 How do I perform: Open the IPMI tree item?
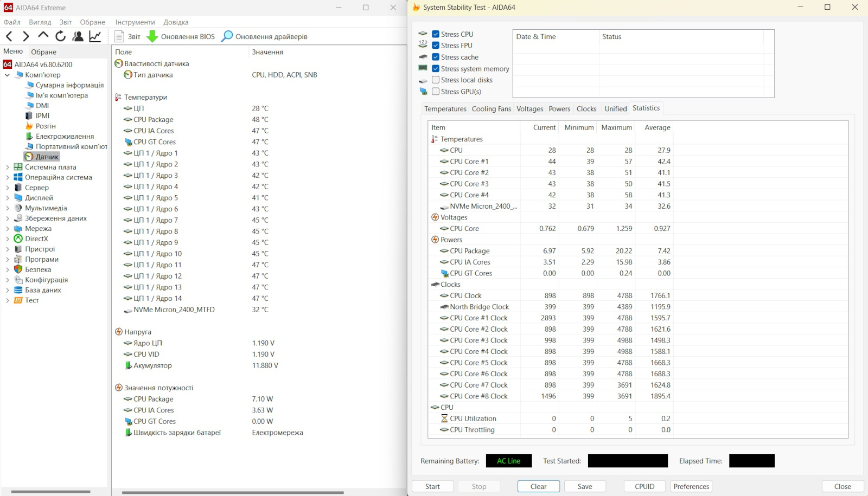coord(42,116)
